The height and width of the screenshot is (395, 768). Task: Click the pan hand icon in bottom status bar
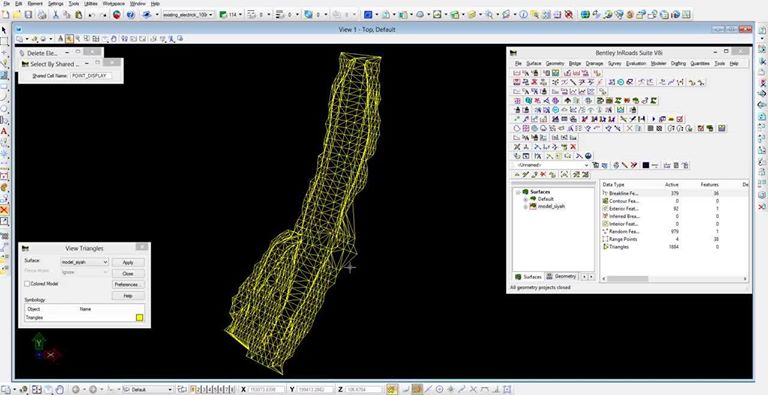[x=60, y=390]
